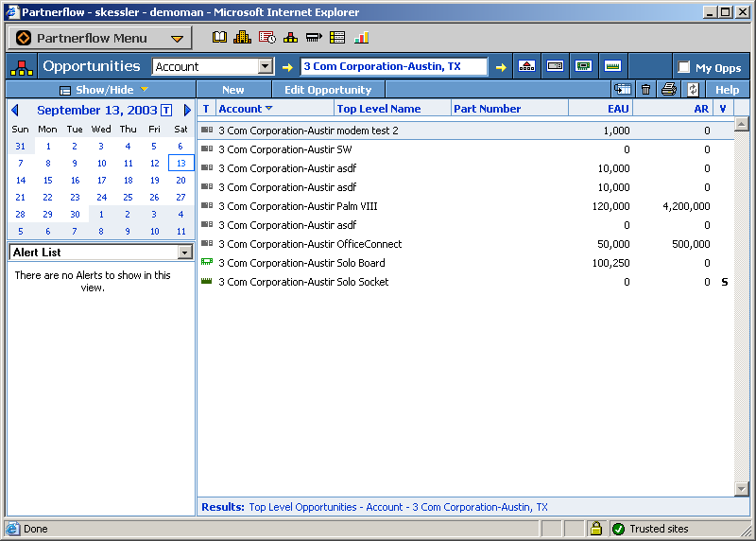The width and height of the screenshot is (756, 541).
Task: Open the Partnerflow Menu dropdown
Action: 100,38
